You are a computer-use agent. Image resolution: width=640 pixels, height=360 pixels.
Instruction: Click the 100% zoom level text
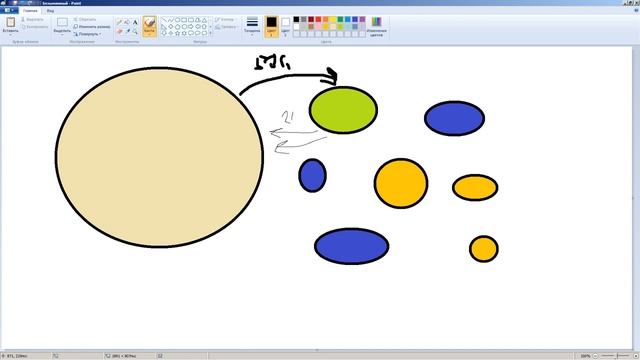click(x=585, y=356)
